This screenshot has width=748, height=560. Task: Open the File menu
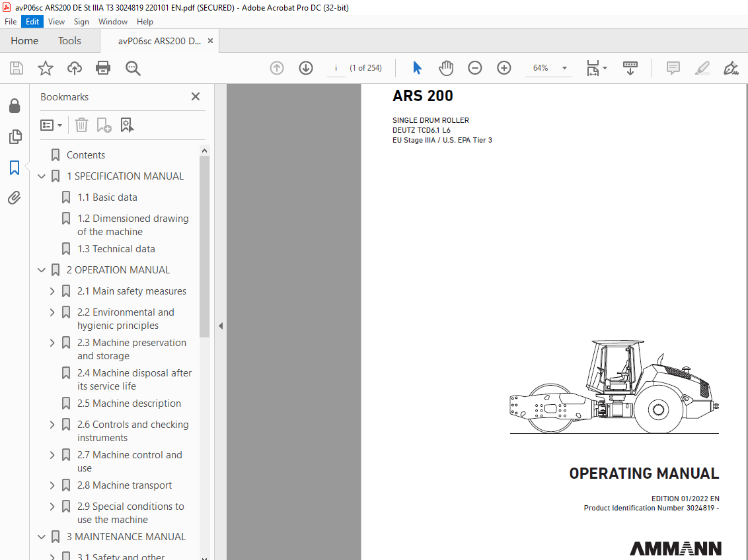[11, 22]
